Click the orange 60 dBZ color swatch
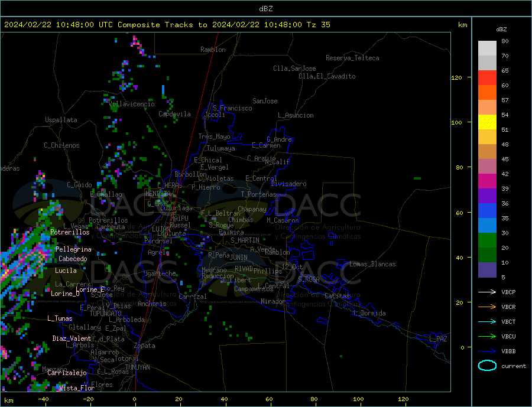Screen dimensions: 532x407 [487, 93]
